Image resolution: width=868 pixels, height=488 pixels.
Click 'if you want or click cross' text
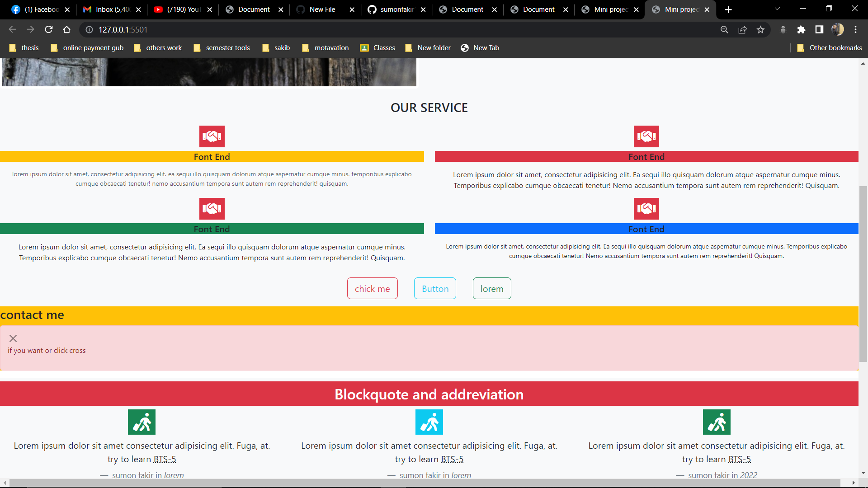tap(47, 351)
